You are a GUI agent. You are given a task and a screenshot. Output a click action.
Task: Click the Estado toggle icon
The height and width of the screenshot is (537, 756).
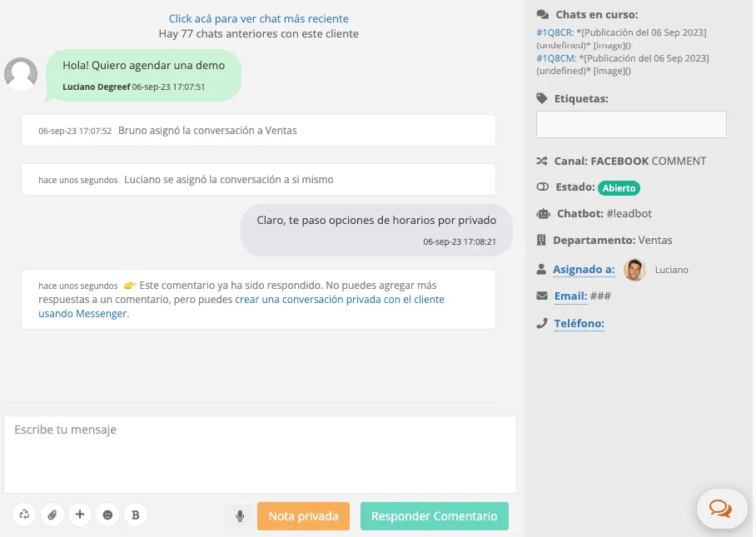542,187
